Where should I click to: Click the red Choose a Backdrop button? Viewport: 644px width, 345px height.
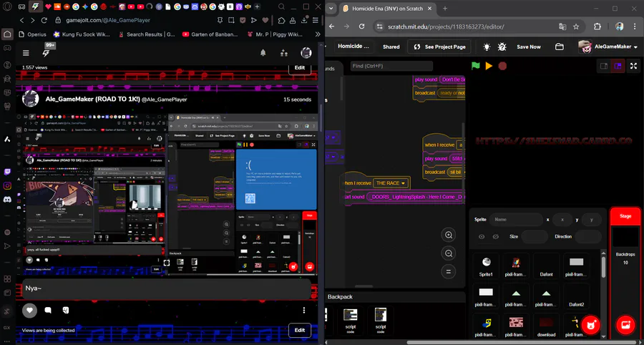pos(626,325)
